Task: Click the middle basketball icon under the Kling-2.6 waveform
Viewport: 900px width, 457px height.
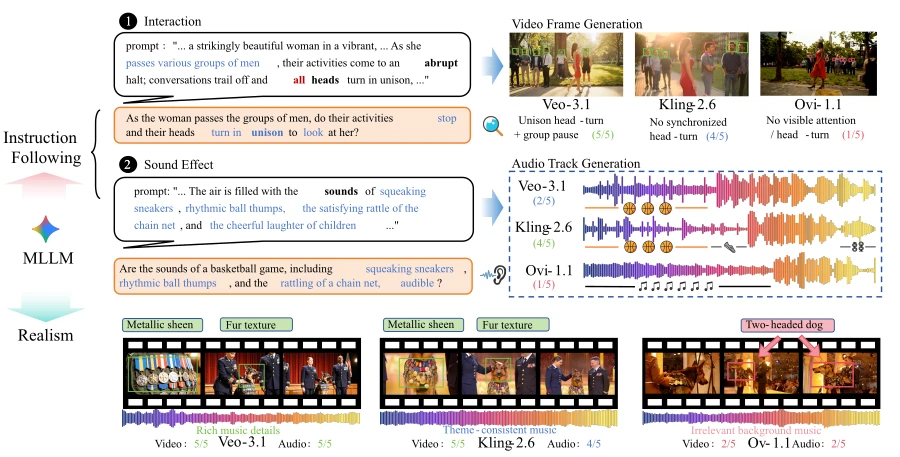Action: point(649,247)
